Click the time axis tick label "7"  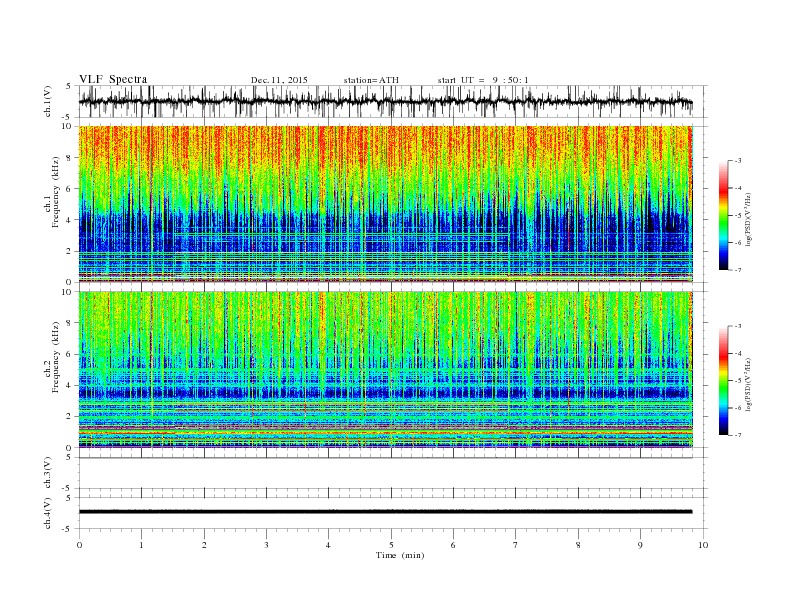click(x=516, y=545)
